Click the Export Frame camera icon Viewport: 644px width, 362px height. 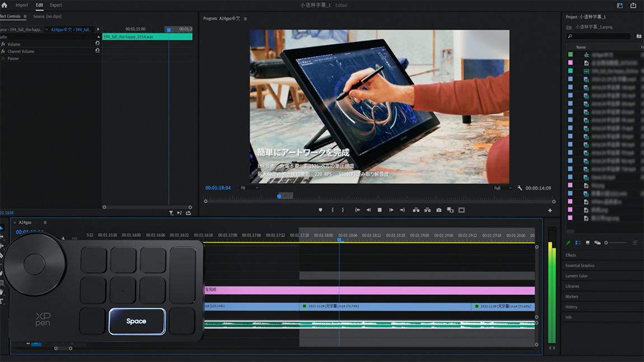point(438,210)
